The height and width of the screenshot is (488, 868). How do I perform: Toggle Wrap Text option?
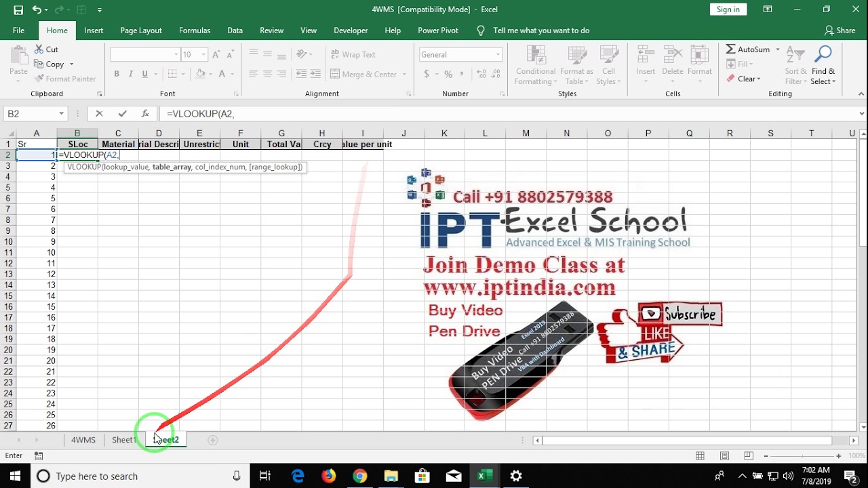coord(353,54)
